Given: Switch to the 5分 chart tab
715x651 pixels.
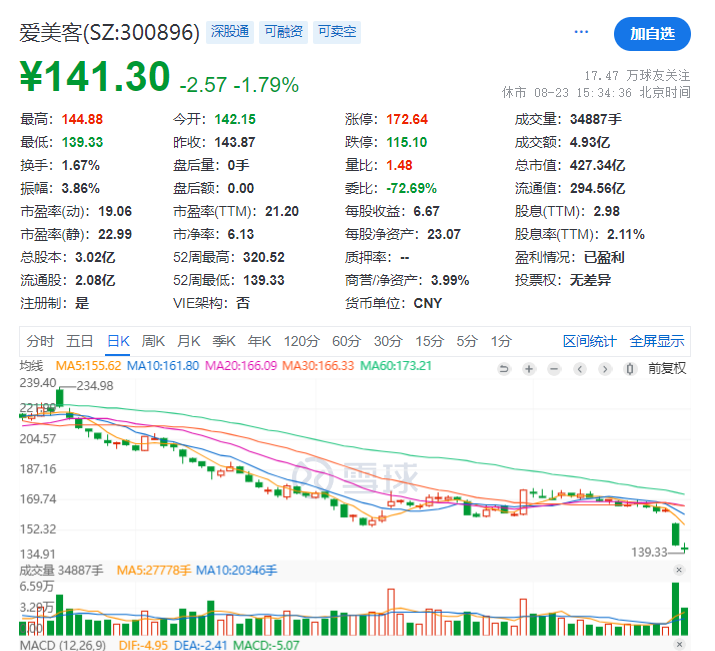Looking at the screenshot, I should 467,341.
